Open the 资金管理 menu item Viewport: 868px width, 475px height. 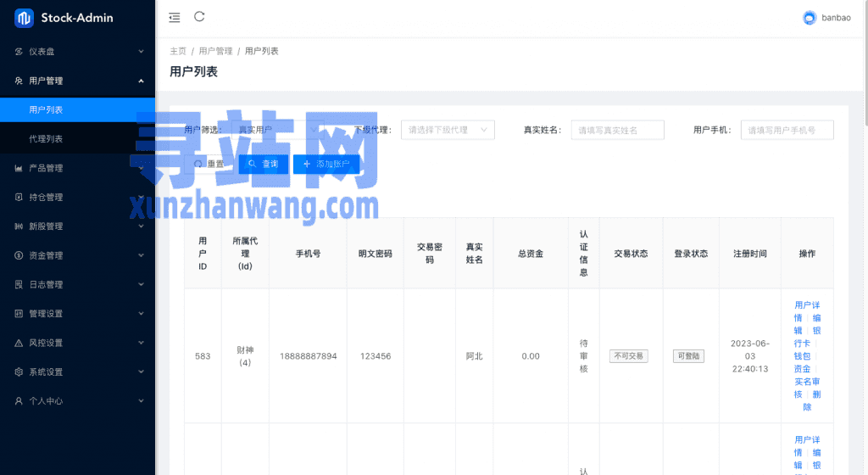(77, 255)
